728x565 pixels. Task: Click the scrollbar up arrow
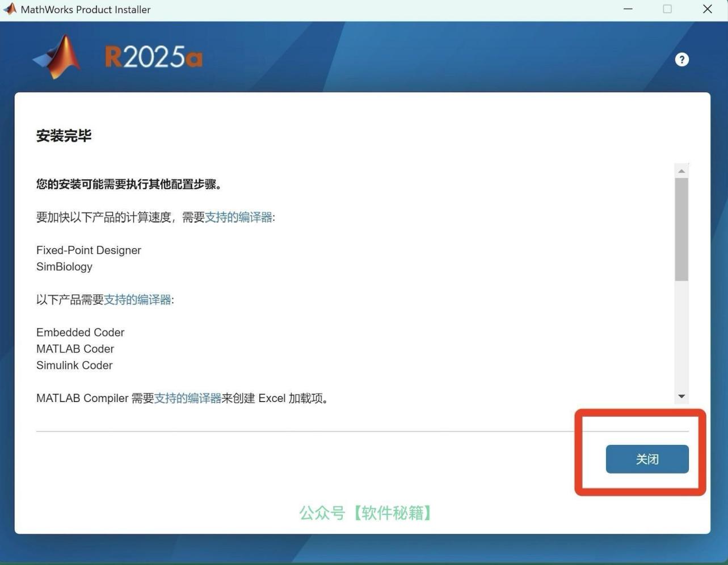[681, 171]
